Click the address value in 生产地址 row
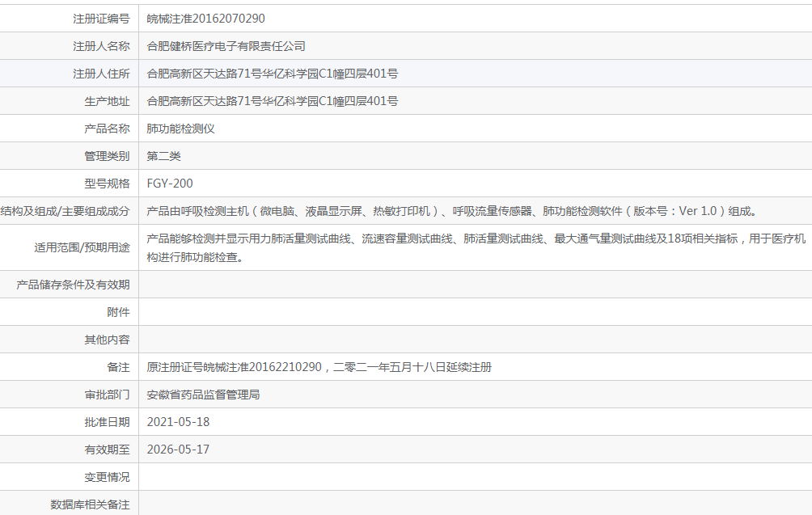This screenshot has height=515, width=812. click(272, 101)
